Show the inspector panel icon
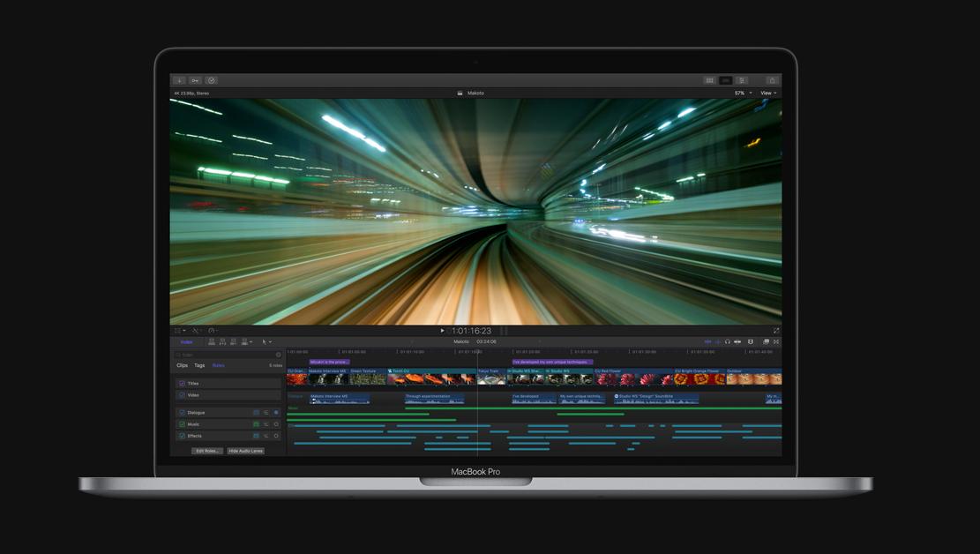 pyautogui.click(x=742, y=80)
